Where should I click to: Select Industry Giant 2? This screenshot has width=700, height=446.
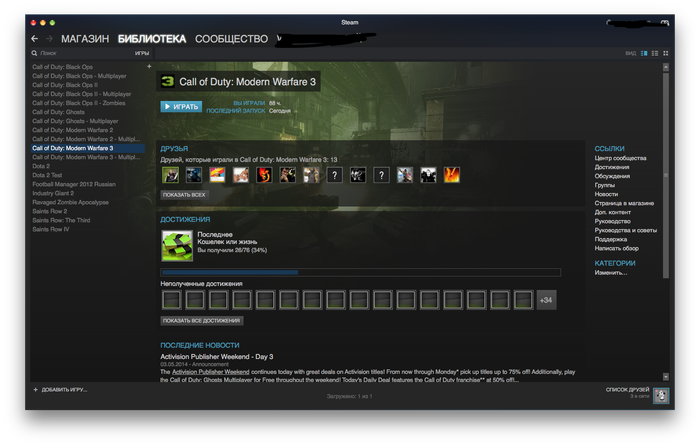coord(53,193)
